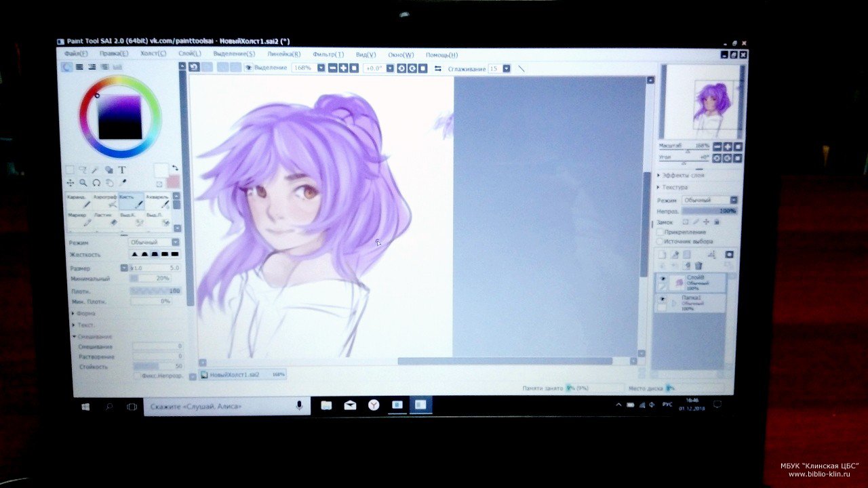Open the Фильтр menu
Image resolution: width=868 pixels, height=488 pixels.
328,54
